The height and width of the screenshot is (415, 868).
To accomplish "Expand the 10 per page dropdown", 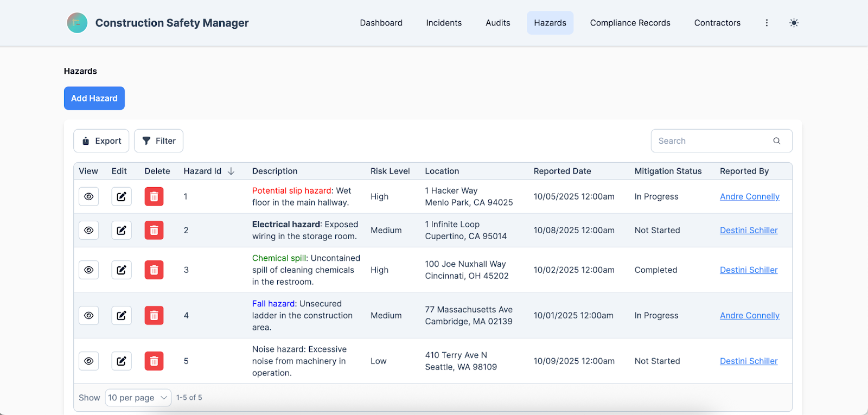I will [x=138, y=398].
